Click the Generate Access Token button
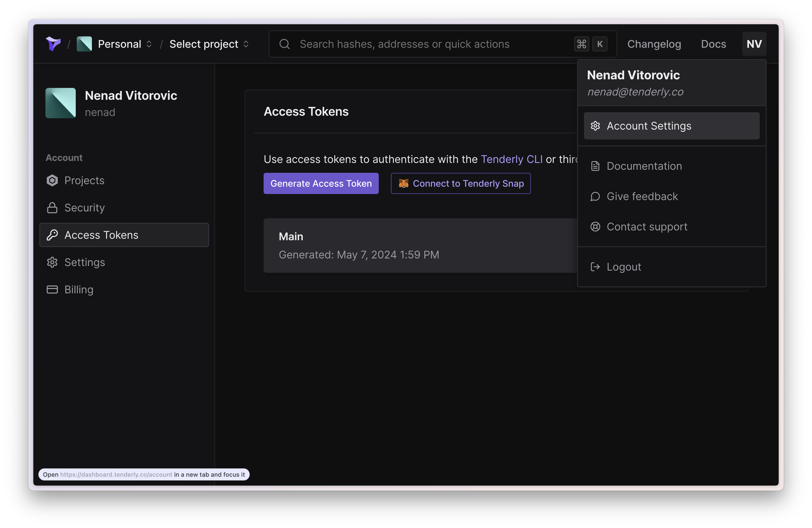This screenshot has width=812, height=528. (x=321, y=183)
